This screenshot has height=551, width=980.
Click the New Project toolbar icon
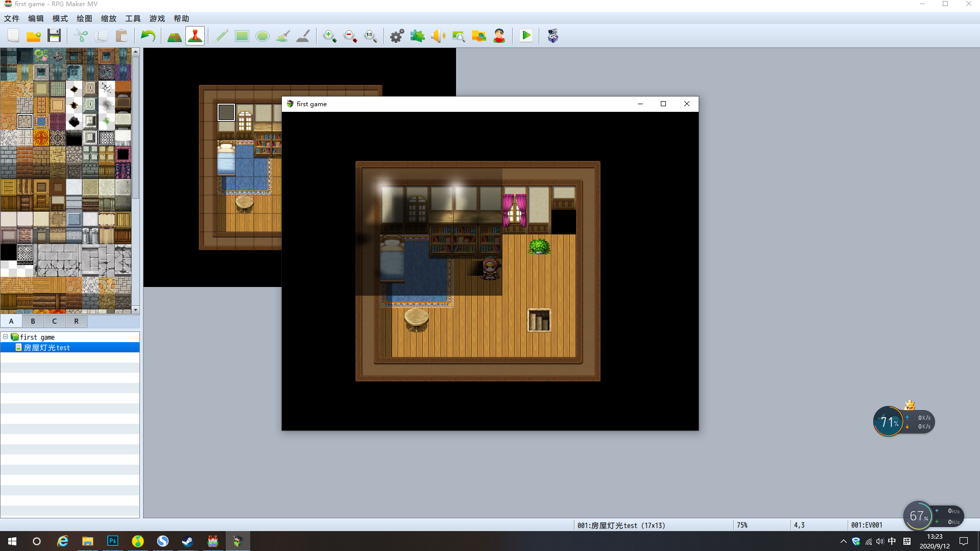pos(13,36)
